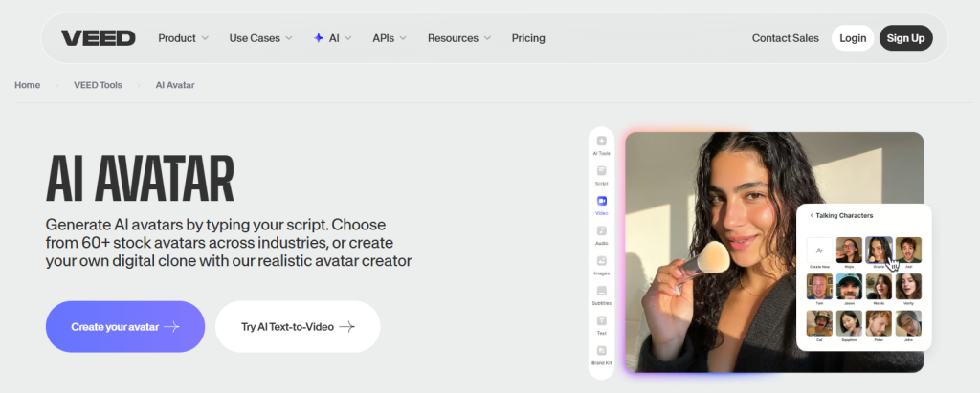Select the Script sidebar icon
This screenshot has width=980, height=393.
[x=601, y=170]
